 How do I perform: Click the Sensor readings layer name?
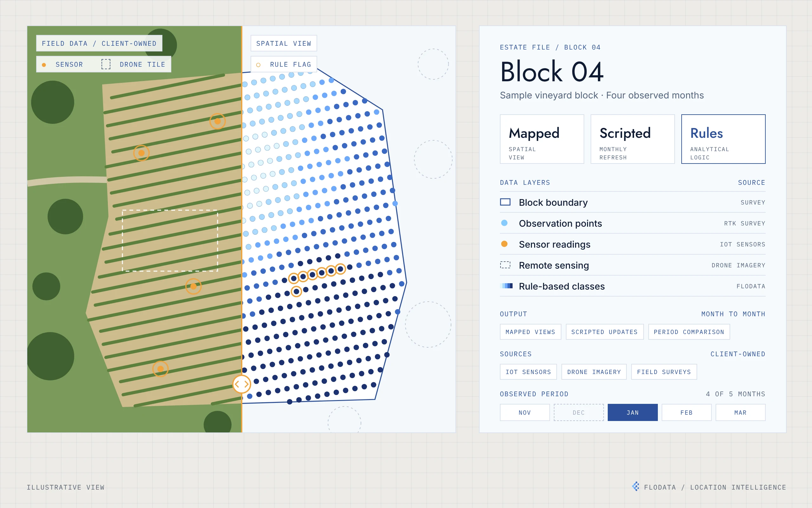555,244
